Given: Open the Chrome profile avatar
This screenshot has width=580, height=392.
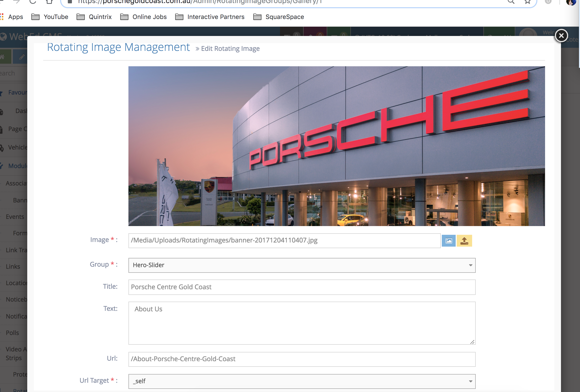Looking at the screenshot, I should 571,2.
